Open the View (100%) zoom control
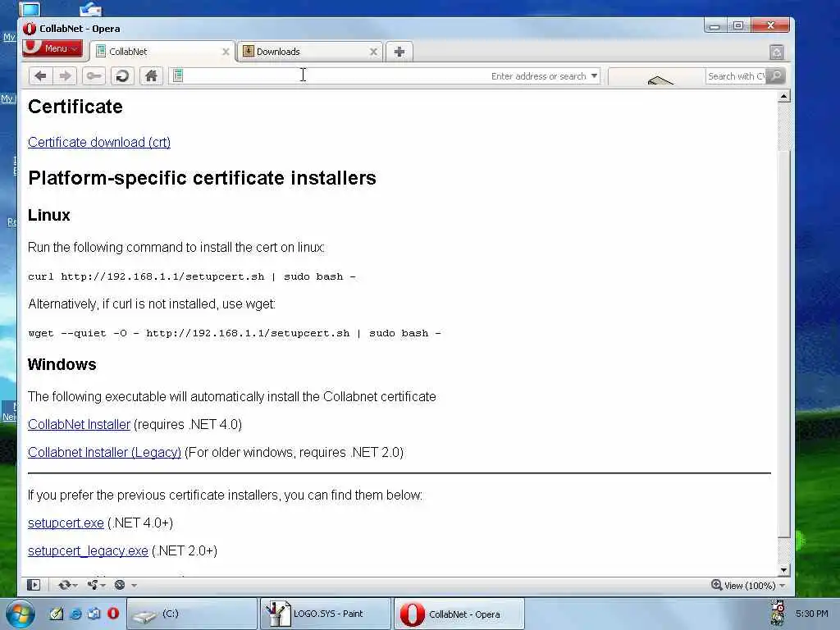Screen dimensions: 840x630 point(748,586)
